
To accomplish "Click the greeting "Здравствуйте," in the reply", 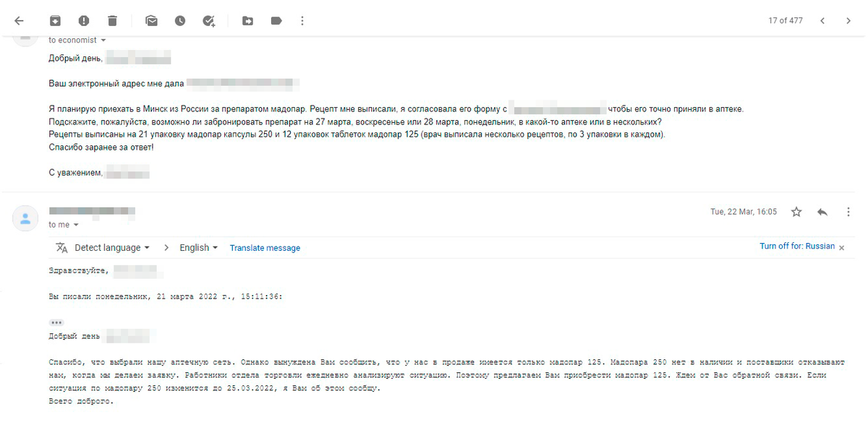I will point(79,270).
